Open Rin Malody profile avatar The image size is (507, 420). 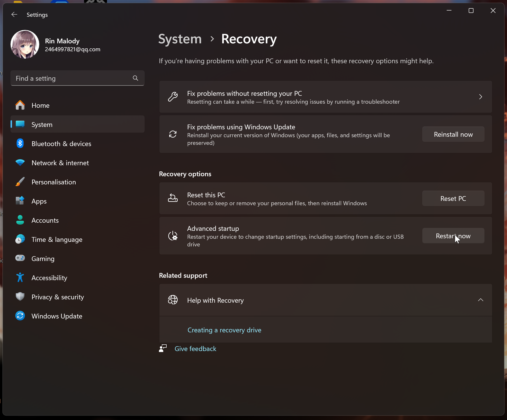click(25, 44)
